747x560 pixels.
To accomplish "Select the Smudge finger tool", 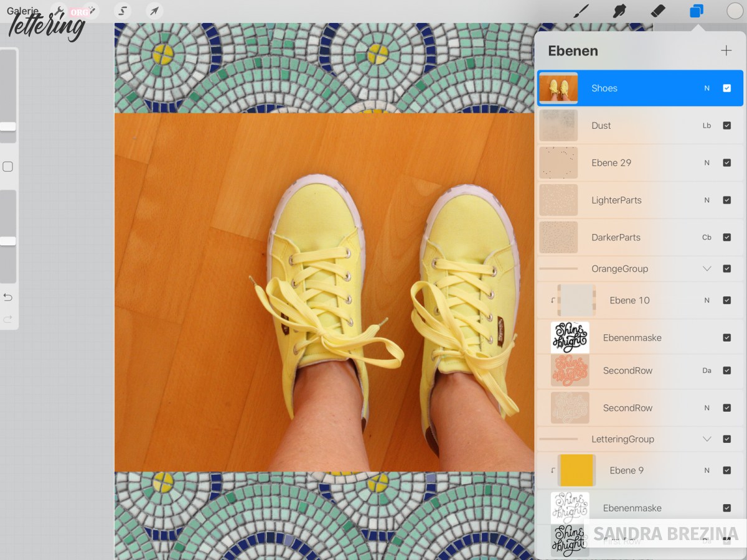I will (619, 11).
